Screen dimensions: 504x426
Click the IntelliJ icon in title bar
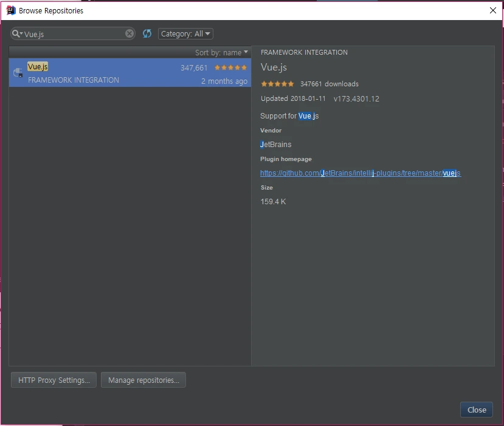[x=11, y=10]
